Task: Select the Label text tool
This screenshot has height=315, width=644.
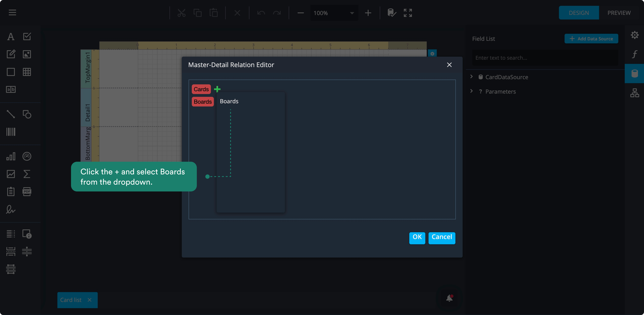Action: [x=11, y=37]
